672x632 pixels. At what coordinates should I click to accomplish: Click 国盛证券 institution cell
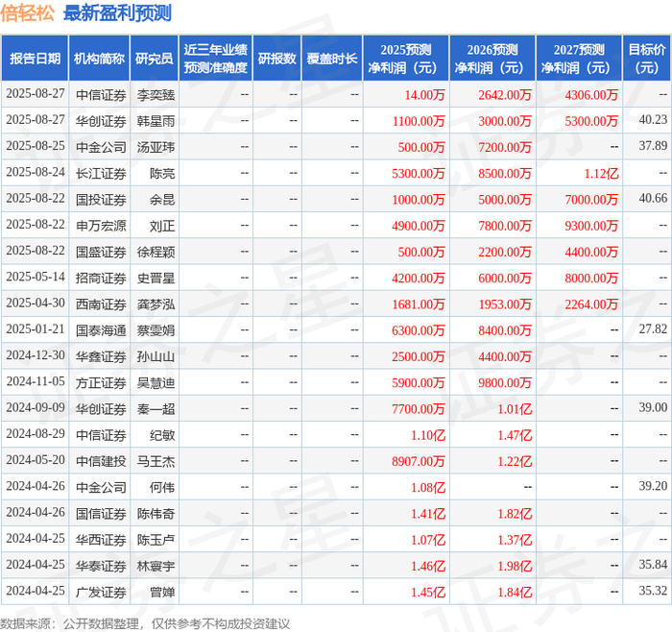(x=101, y=252)
